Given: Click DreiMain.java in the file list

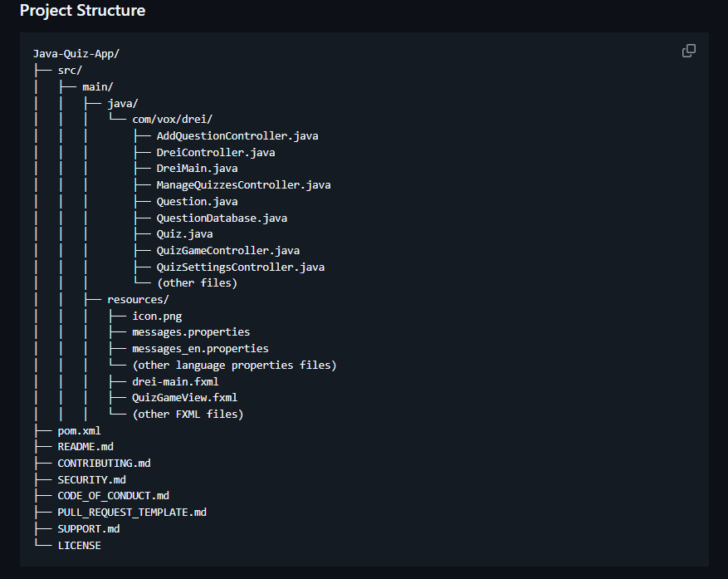Looking at the screenshot, I should pyautogui.click(x=197, y=168).
